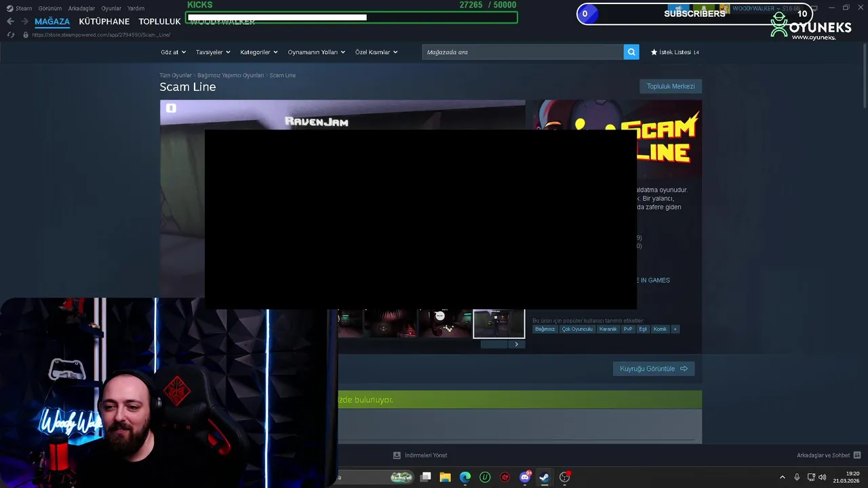This screenshot has width=868, height=488.
Task: Click the Mağazada ara search field
Action: pyautogui.click(x=522, y=52)
